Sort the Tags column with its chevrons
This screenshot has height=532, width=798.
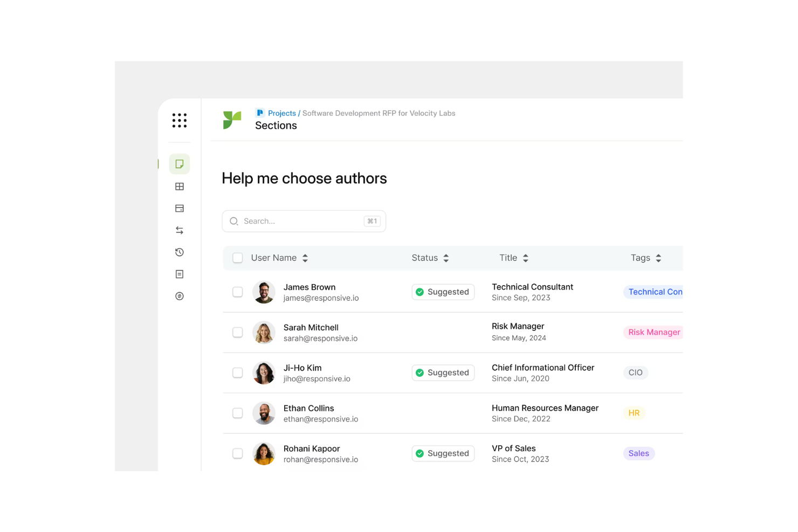pos(659,258)
